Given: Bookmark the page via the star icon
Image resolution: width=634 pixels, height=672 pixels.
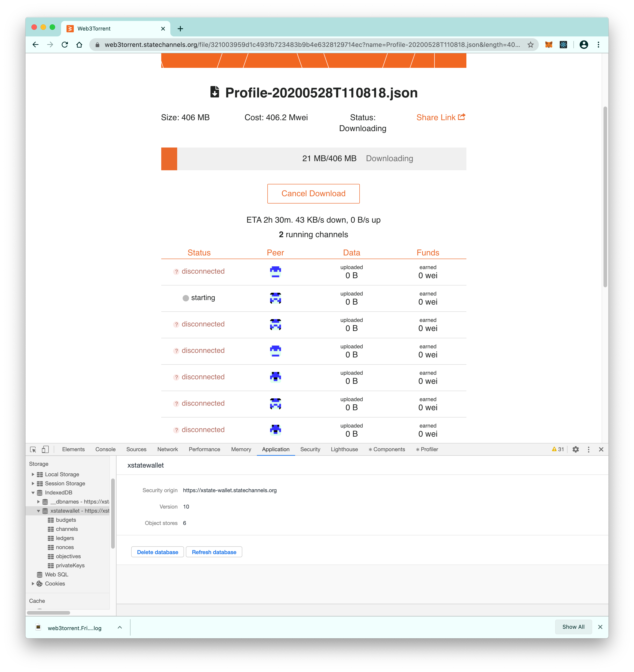Looking at the screenshot, I should (530, 44).
